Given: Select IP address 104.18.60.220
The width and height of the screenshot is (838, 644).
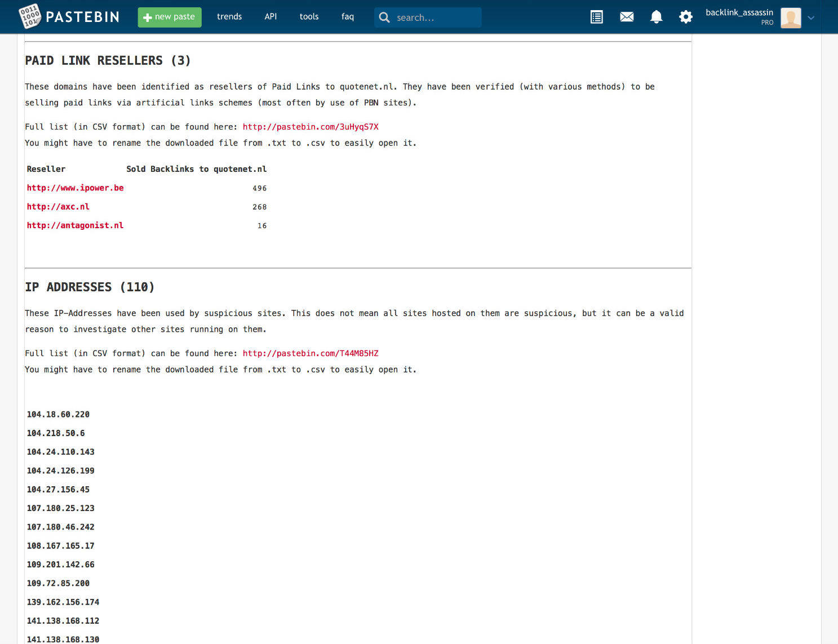Looking at the screenshot, I should 58,414.
